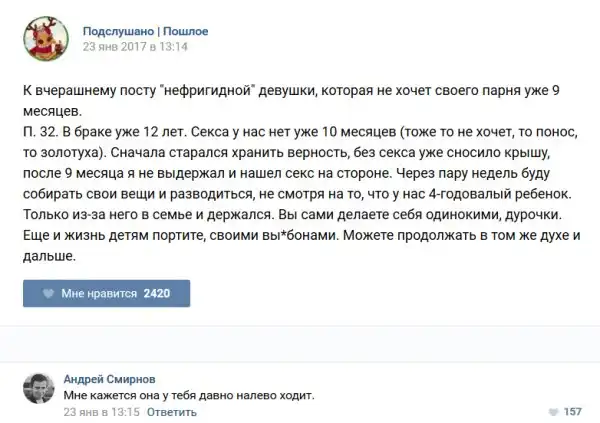Click the post line starting Только из-за него

[300, 216]
